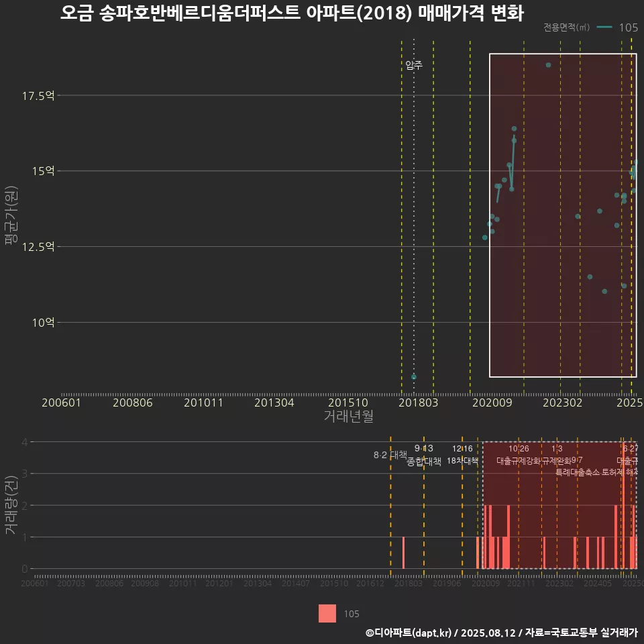Click the 17.5억 price axis label

[38, 96]
